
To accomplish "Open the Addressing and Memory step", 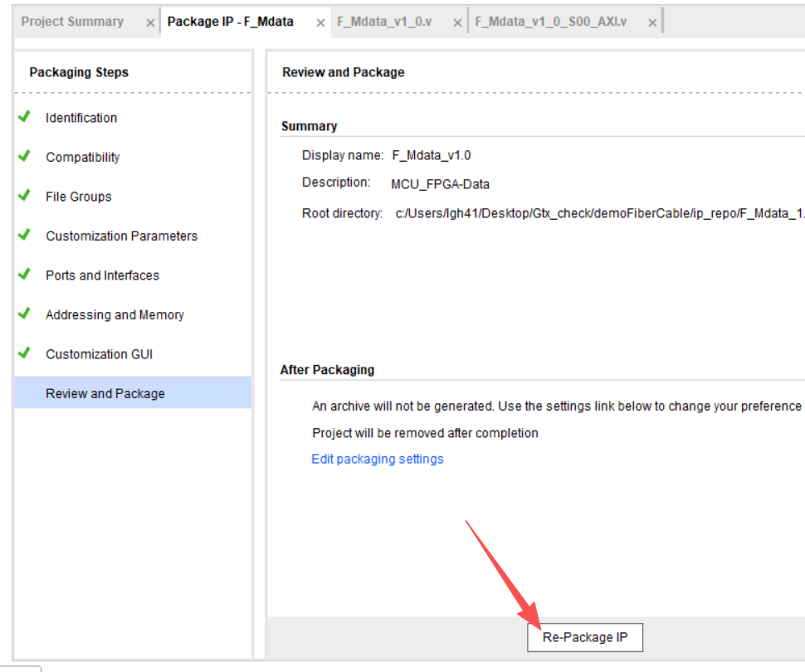I will point(115,314).
